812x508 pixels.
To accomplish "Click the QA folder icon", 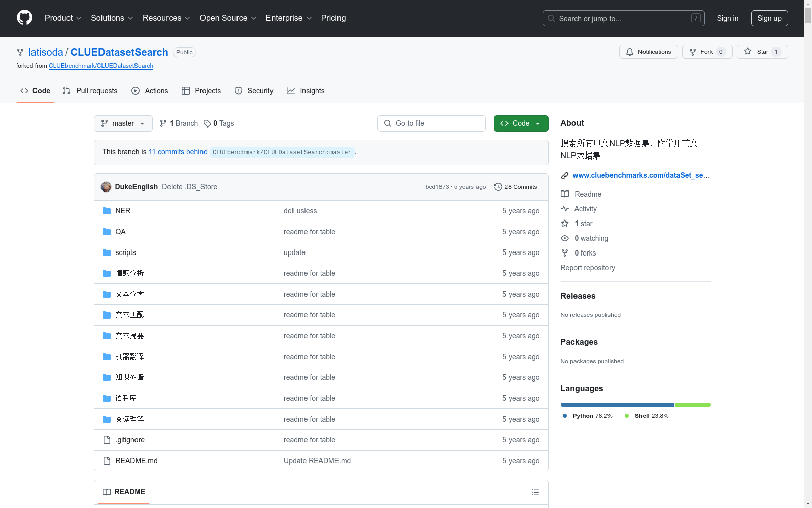I will click(x=107, y=232).
